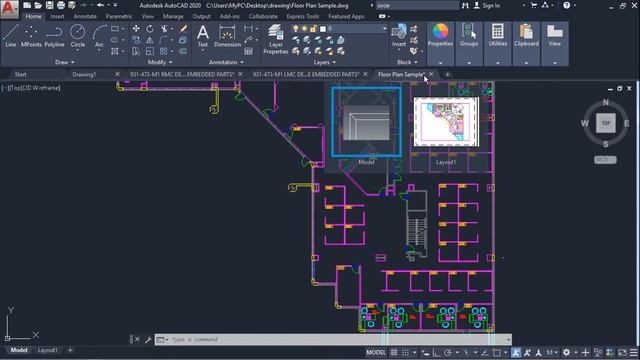The height and width of the screenshot is (360, 640).
Task: Expand the Draw panel dropdown
Action: coord(65,62)
